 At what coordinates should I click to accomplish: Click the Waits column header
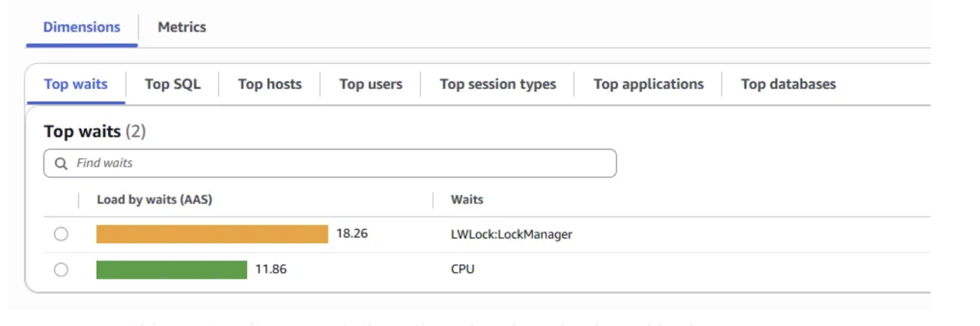pyautogui.click(x=467, y=200)
